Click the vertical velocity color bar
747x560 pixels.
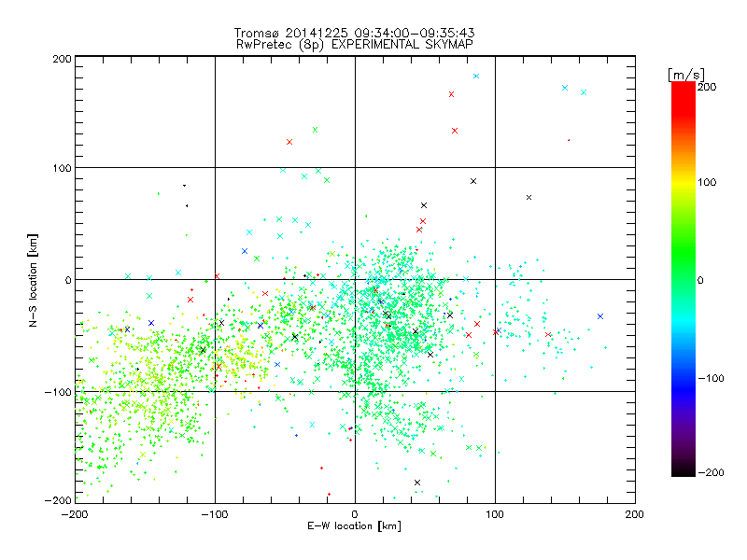click(x=684, y=279)
